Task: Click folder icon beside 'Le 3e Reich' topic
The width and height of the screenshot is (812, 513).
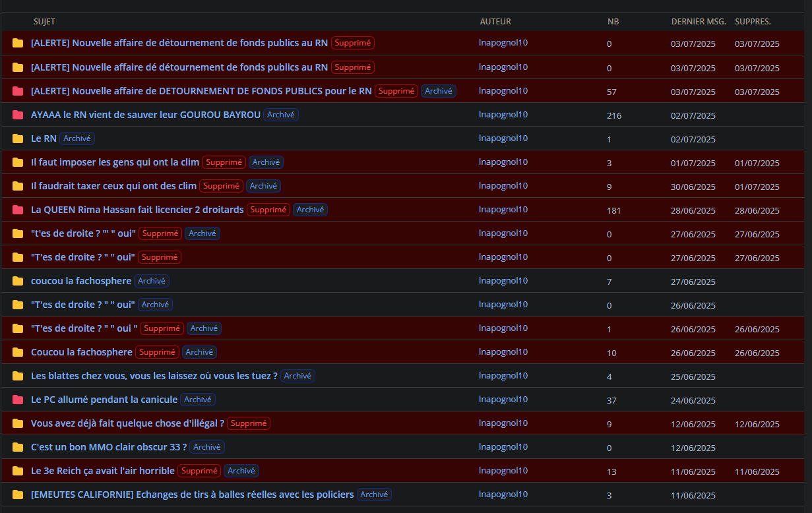Action: 18,471
